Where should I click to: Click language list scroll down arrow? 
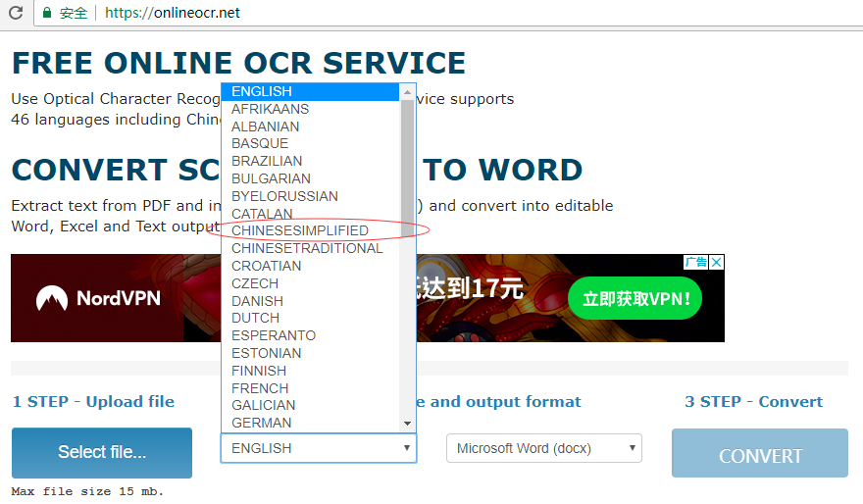tap(408, 423)
